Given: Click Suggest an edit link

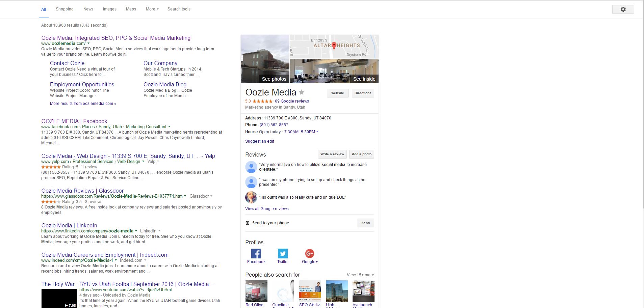Looking at the screenshot, I should 260,141.
